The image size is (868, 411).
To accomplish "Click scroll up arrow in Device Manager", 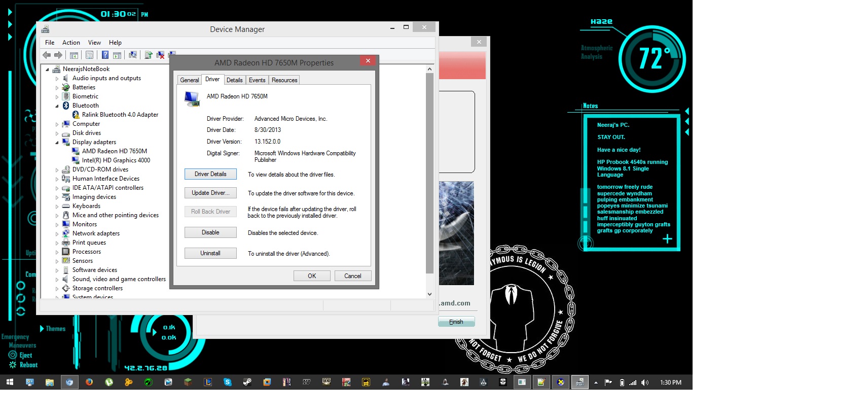I will click(429, 69).
